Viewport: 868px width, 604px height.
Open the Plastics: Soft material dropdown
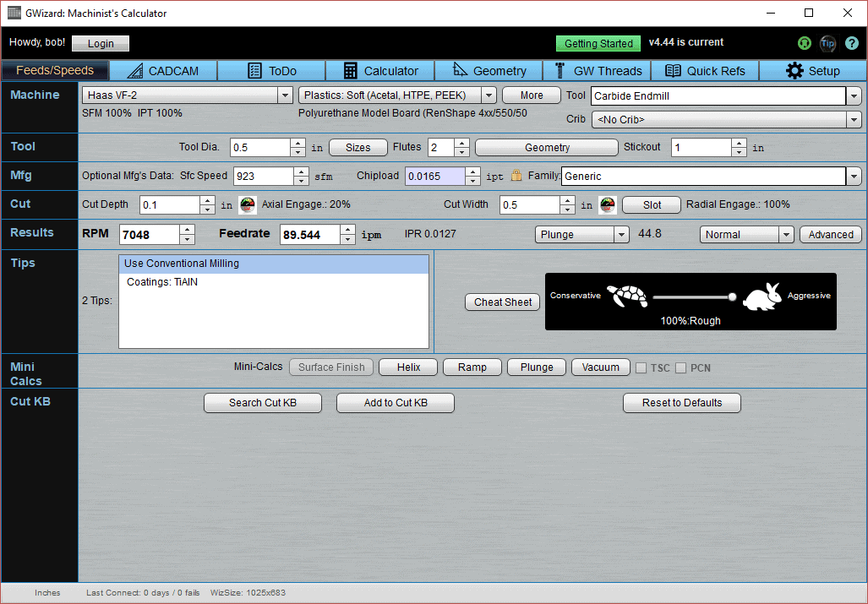click(x=489, y=95)
